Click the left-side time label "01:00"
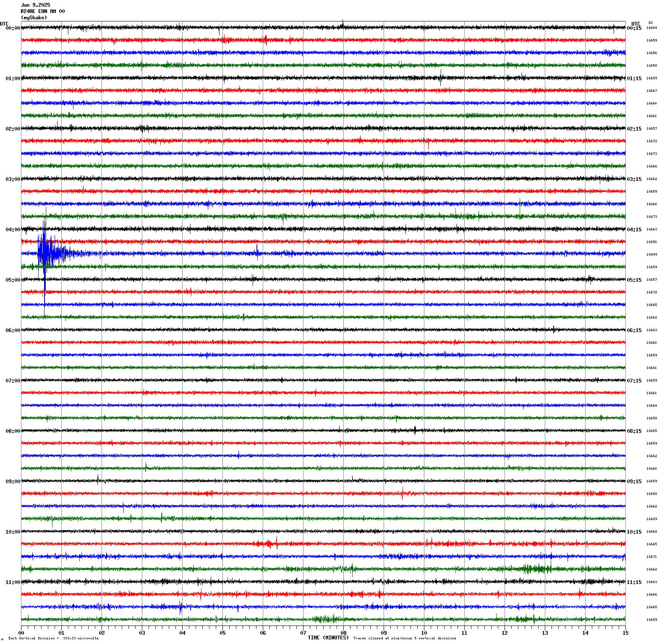 click(13, 79)
